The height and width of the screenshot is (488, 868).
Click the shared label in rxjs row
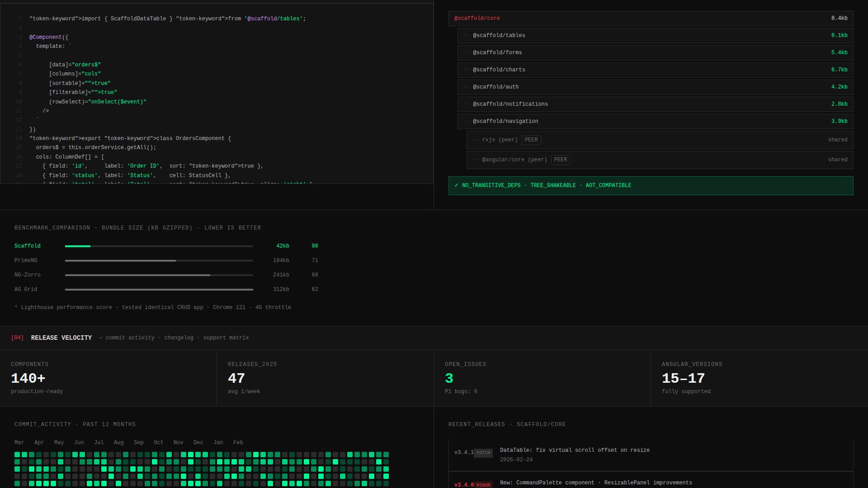(838, 140)
